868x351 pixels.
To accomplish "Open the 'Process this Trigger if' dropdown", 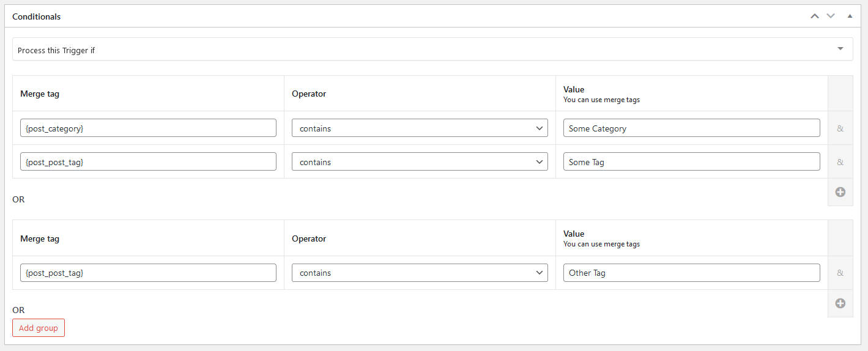I will point(432,50).
